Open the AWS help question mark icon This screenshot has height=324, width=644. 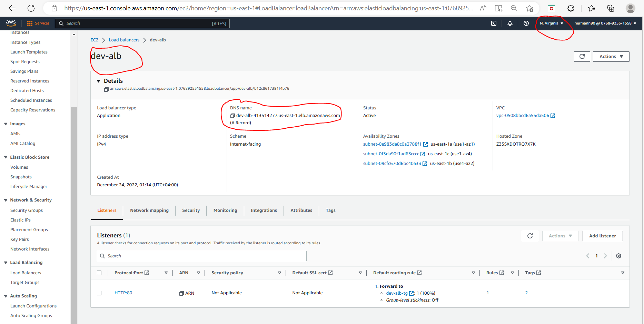[526, 23]
